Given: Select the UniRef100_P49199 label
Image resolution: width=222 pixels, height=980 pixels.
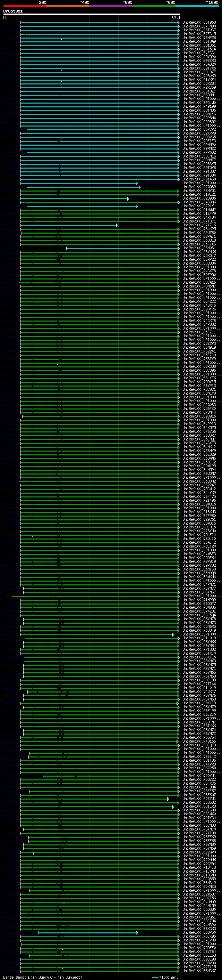Looking at the screenshot, I should 199,106.
